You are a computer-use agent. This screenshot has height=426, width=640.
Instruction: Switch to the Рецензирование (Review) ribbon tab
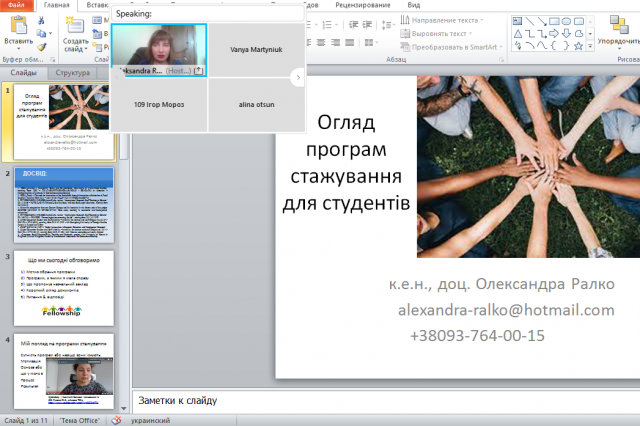(x=360, y=5)
